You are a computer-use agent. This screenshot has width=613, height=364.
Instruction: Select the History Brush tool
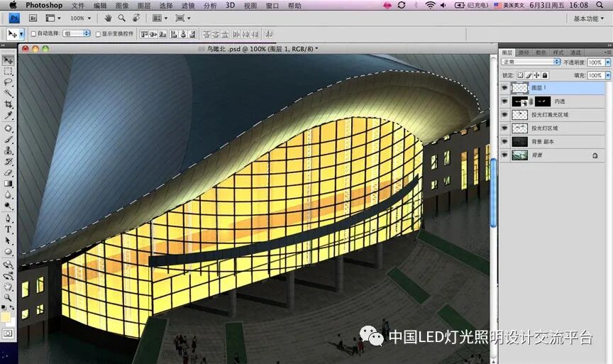[8, 162]
